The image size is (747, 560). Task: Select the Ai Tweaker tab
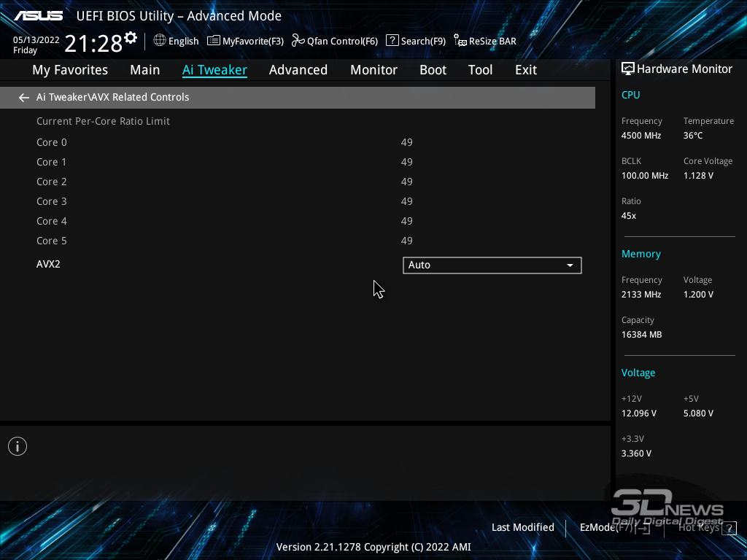[x=214, y=70]
